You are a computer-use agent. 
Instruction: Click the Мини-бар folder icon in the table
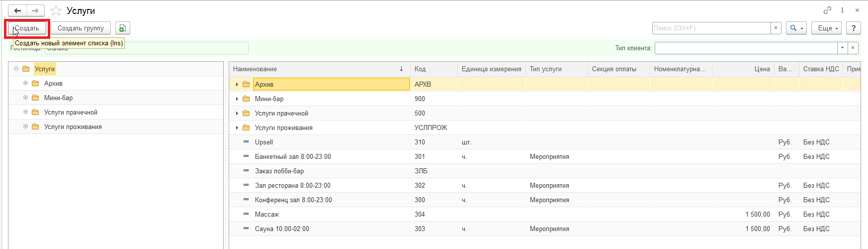(246, 99)
